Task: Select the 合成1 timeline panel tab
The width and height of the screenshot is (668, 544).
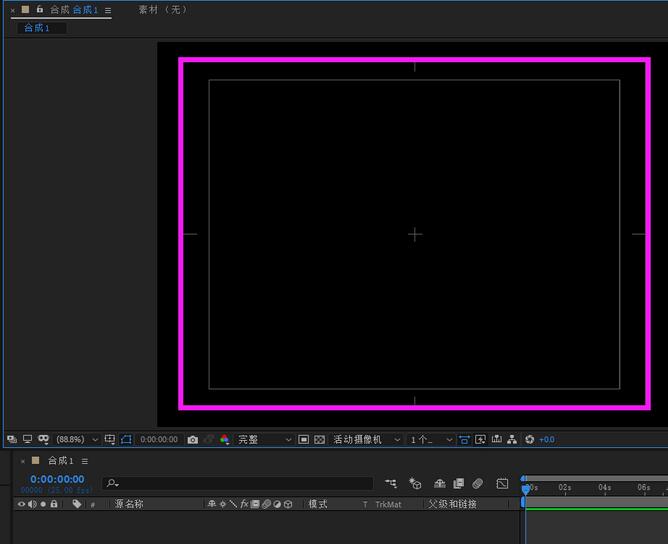Action: (x=61, y=461)
